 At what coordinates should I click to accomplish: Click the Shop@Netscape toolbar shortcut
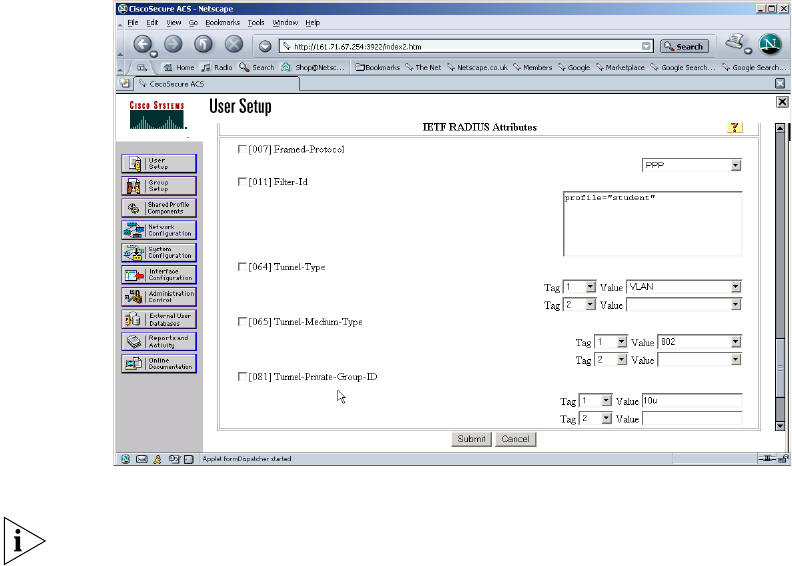tap(313, 67)
